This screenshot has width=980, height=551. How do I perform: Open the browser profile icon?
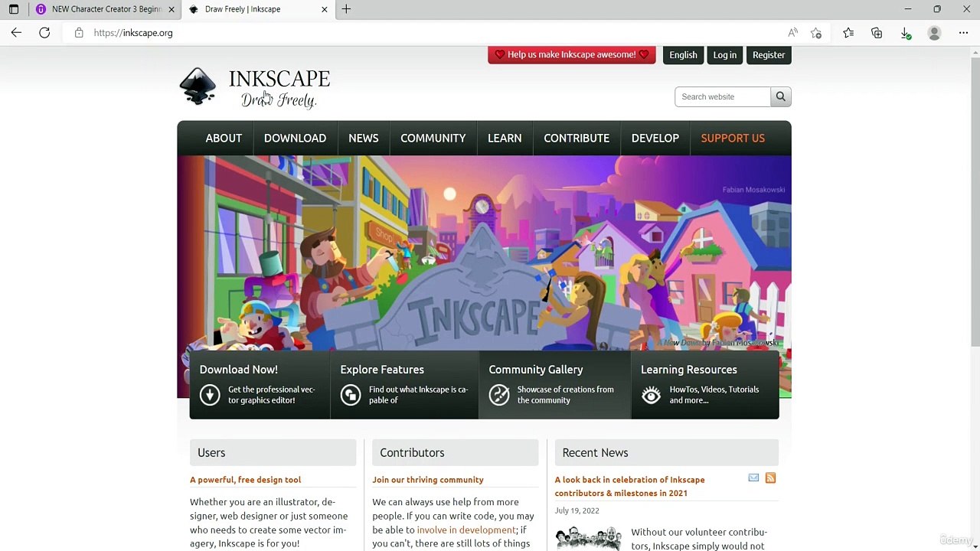pyautogui.click(x=934, y=33)
